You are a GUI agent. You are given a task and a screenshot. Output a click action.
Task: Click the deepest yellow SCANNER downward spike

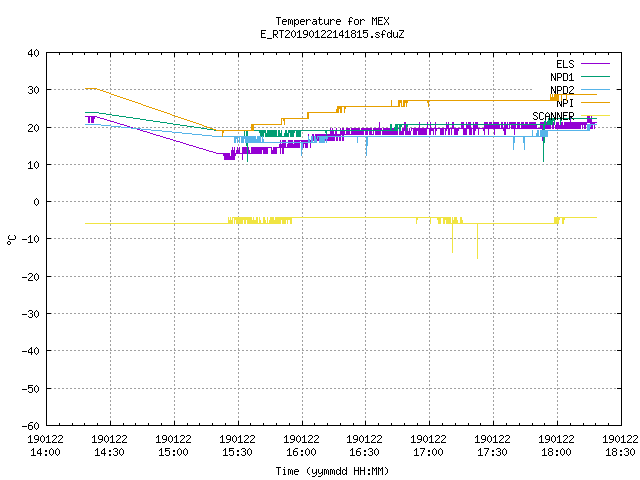(x=478, y=241)
